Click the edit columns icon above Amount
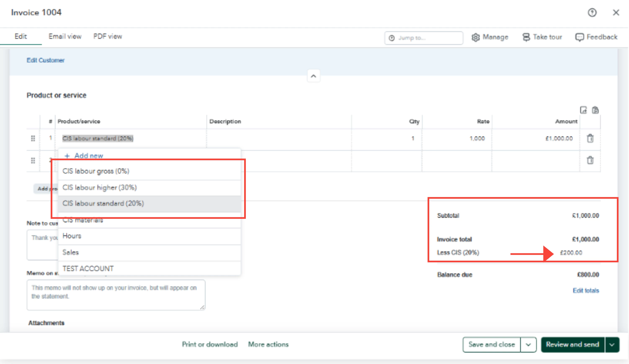 tap(583, 110)
